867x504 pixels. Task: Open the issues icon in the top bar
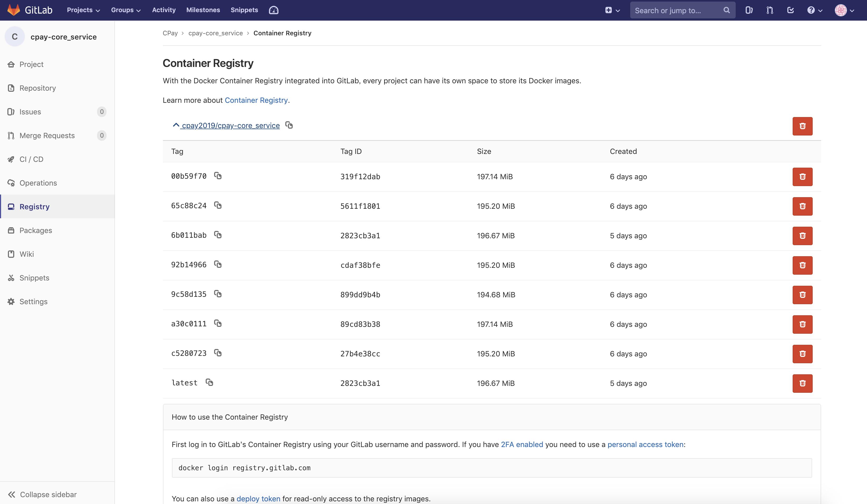coord(749,10)
